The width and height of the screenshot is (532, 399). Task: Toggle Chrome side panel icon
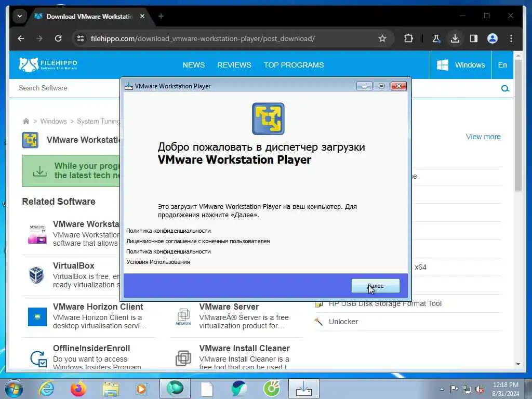[x=474, y=38]
